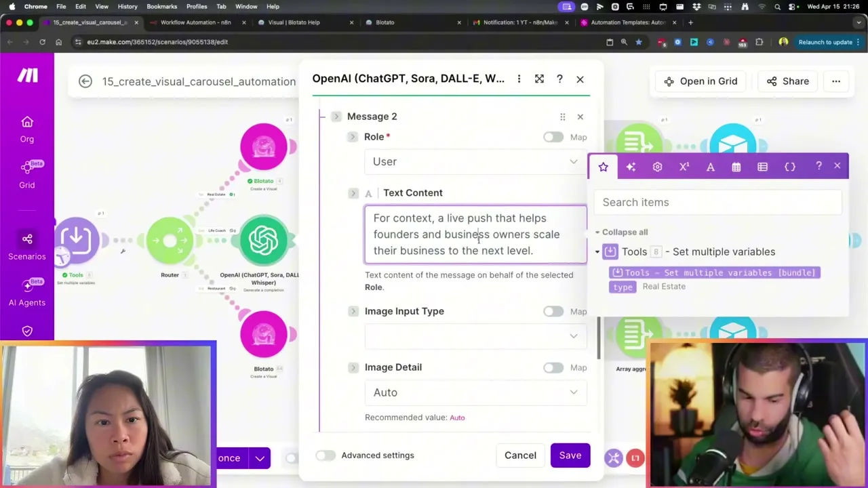Expand the Image Input Type chevron
Viewport: 868px width, 488px height.
(353, 311)
